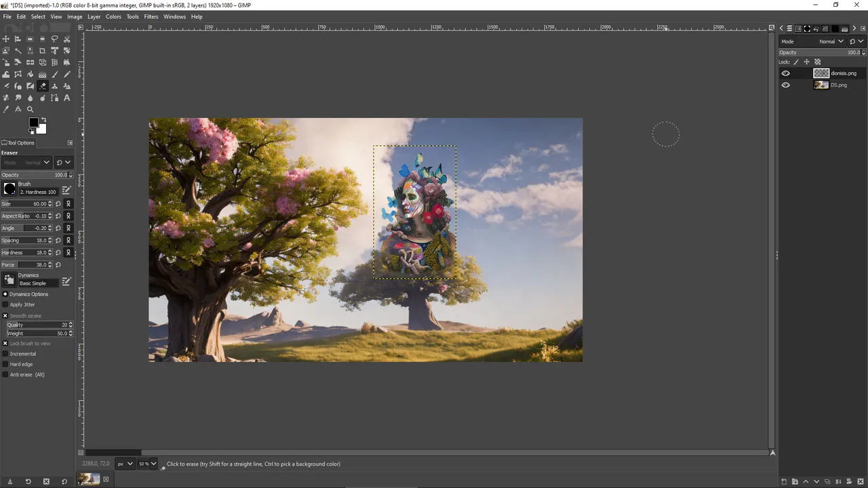Open the Select menu
Screen dimensions: 868x488
click(38, 16)
